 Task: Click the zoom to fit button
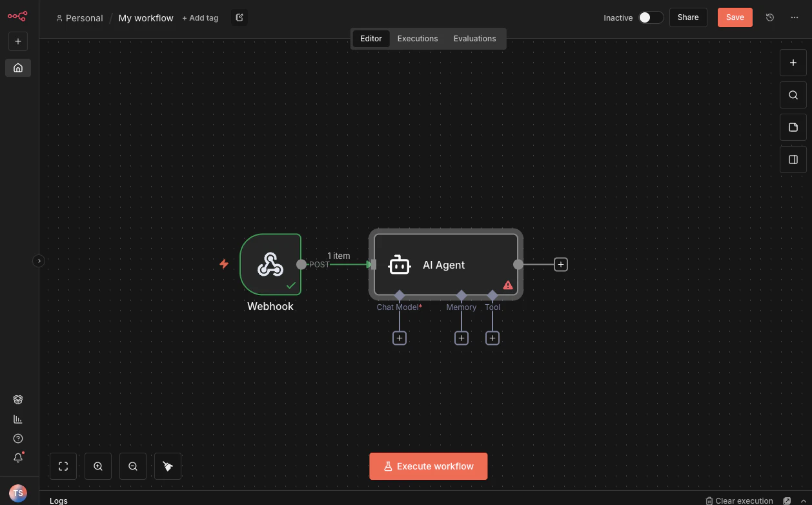[x=63, y=466]
